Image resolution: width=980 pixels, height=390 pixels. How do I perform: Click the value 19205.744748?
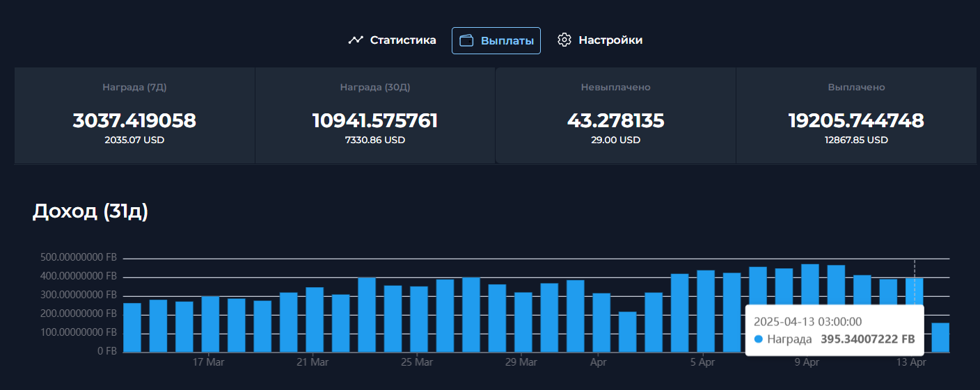(856, 121)
